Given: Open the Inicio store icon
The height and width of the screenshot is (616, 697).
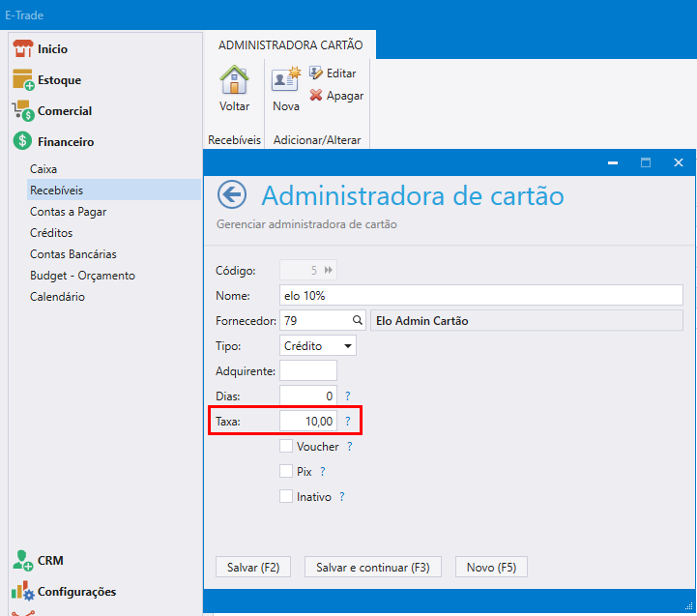Looking at the screenshot, I should pyautogui.click(x=22, y=48).
